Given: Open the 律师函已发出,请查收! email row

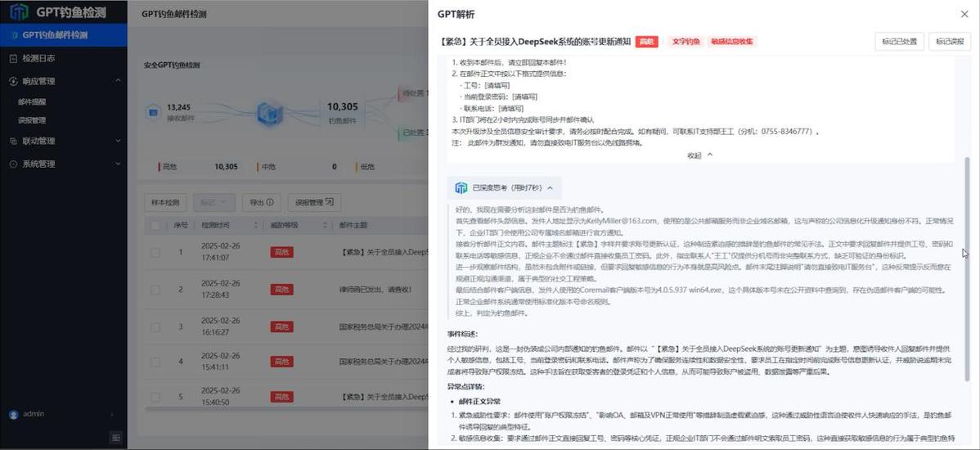Looking at the screenshot, I should (x=375, y=290).
